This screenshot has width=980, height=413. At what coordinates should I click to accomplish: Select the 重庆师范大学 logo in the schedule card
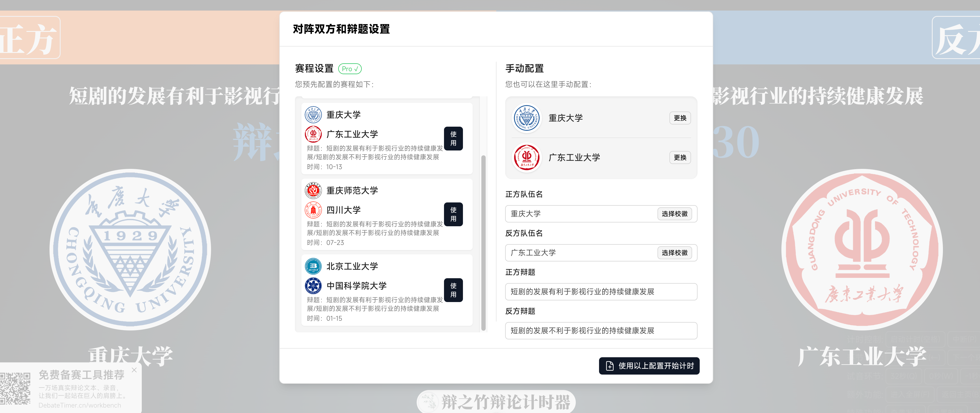pos(313,190)
